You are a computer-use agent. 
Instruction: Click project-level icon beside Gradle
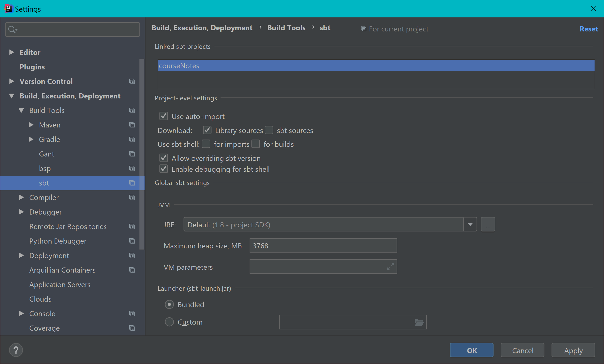(x=132, y=139)
